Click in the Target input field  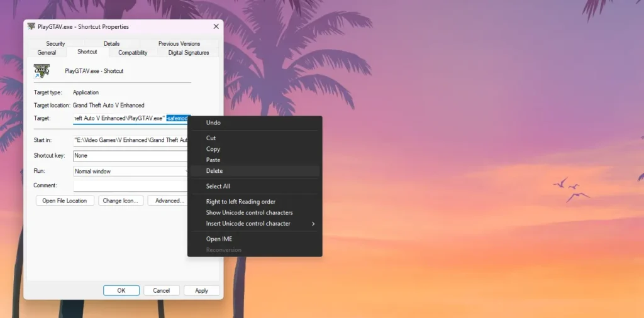click(131, 118)
